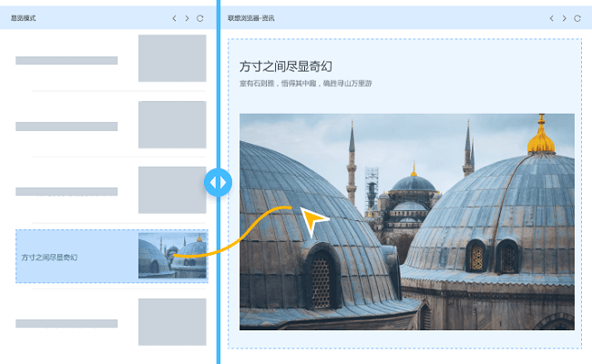Open the first gray thumbnail in left list
This screenshot has width=592, height=364.
coord(172,58)
